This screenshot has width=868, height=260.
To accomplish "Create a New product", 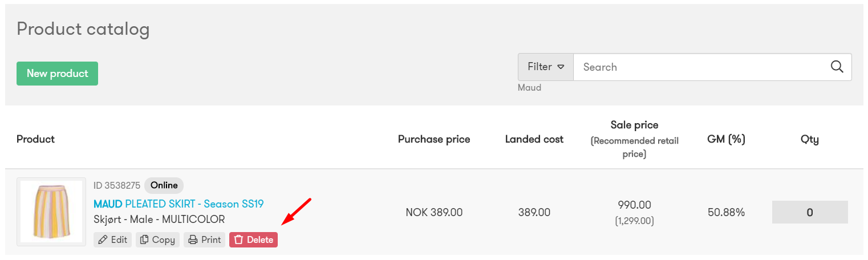I will [x=57, y=74].
